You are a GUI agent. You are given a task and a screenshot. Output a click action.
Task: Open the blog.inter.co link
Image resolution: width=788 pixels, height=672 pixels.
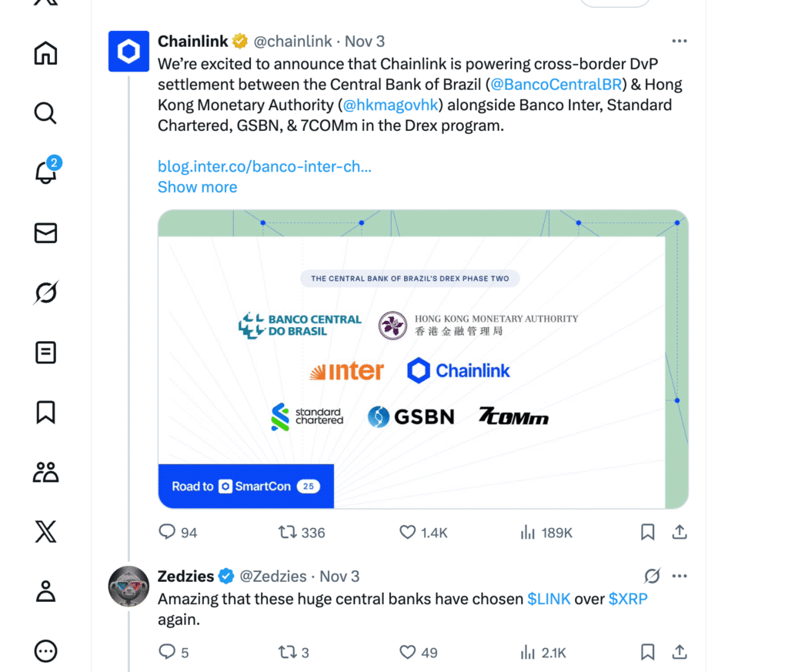click(264, 166)
